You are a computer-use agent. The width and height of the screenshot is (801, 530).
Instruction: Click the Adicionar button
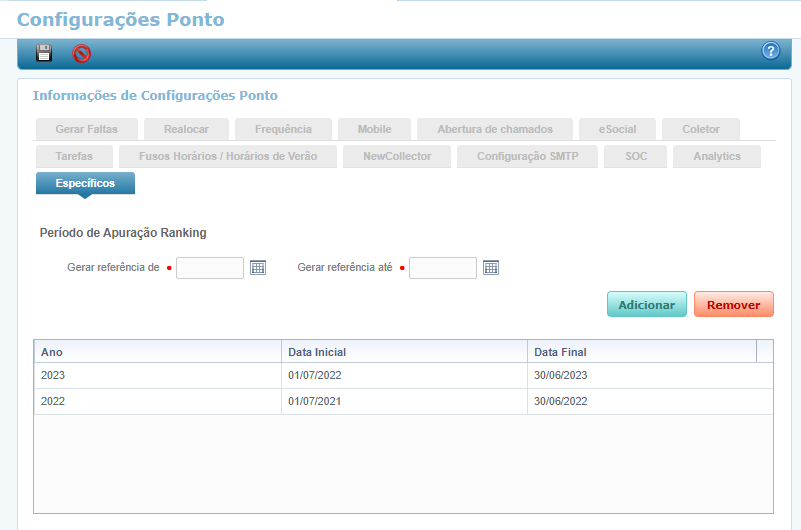(x=646, y=305)
